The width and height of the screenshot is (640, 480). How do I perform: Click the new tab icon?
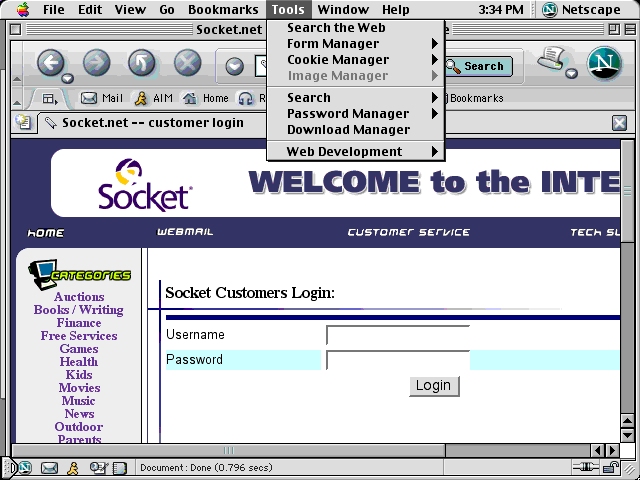tap(23, 122)
